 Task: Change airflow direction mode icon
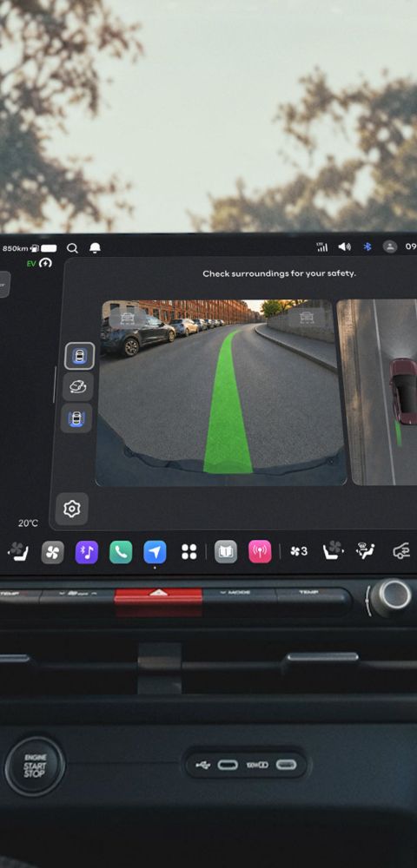366,551
